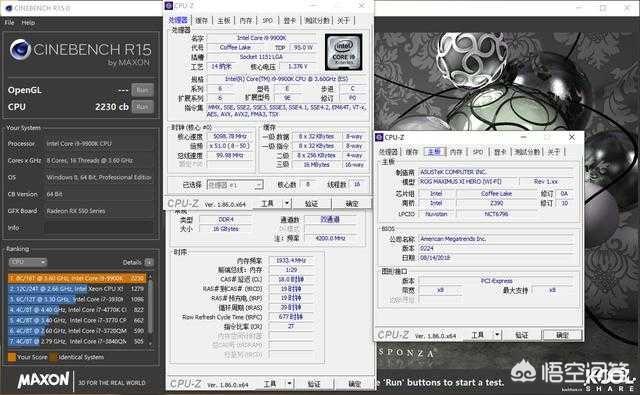Image resolution: width=640 pixels, height=395 pixels.
Task: Click the Details toggle icon in Ranking
Action: [149, 262]
